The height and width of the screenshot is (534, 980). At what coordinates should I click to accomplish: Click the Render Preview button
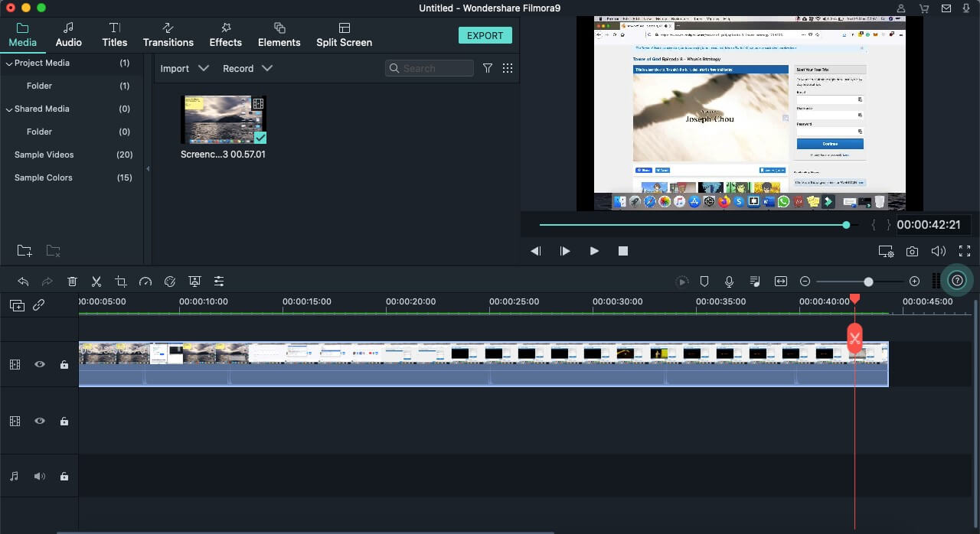click(x=682, y=282)
